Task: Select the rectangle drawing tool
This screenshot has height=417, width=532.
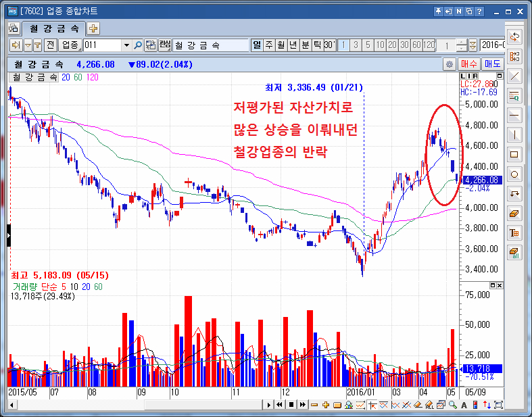Action: coord(515,154)
